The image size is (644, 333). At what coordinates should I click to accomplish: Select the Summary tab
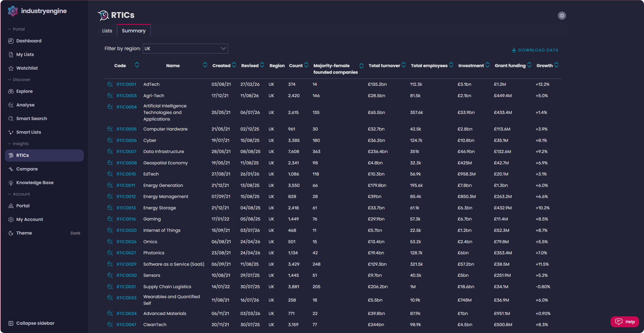[x=134, y=31]
